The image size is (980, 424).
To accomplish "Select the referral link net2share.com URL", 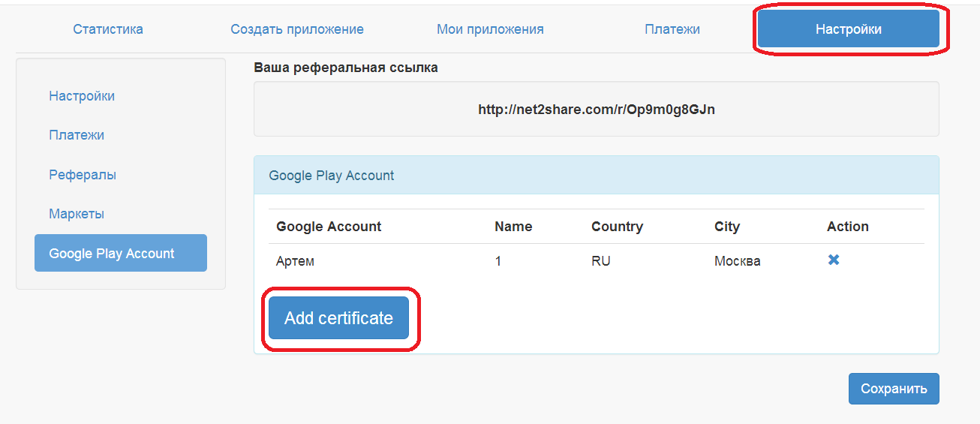I will (x=597, y=110).
